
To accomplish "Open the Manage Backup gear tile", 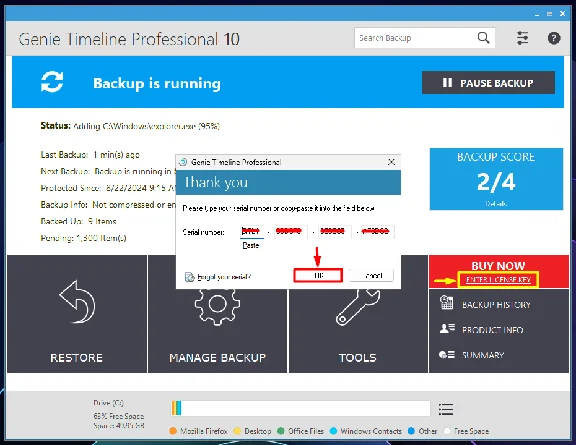I will click(x=217, y=331).
